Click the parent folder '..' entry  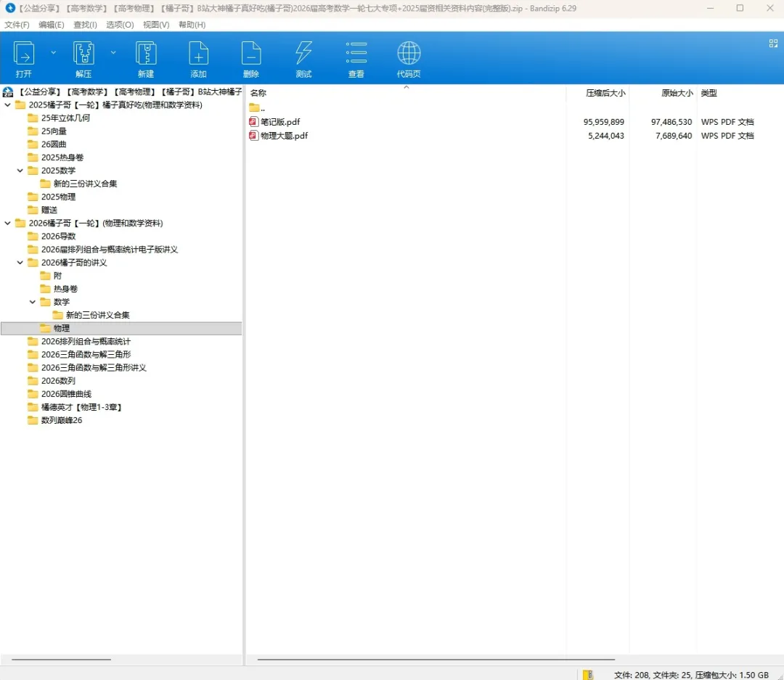coord(256,107)
